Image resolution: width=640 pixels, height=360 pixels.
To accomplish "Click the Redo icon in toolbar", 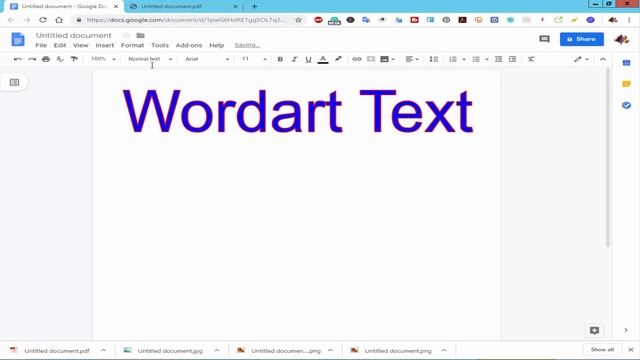I will pos(32,59).
